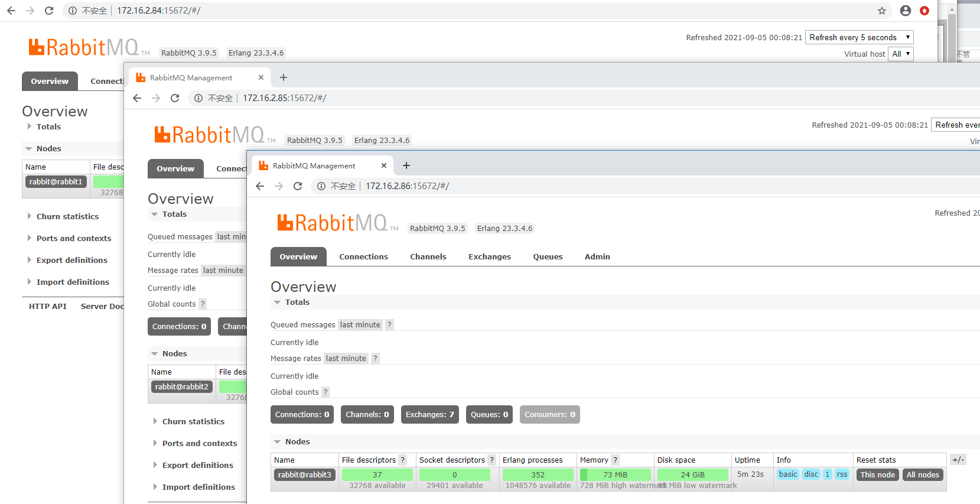Click the site info icon beside 172.16.2.84 address
The image size is (980, 504).
73,11
